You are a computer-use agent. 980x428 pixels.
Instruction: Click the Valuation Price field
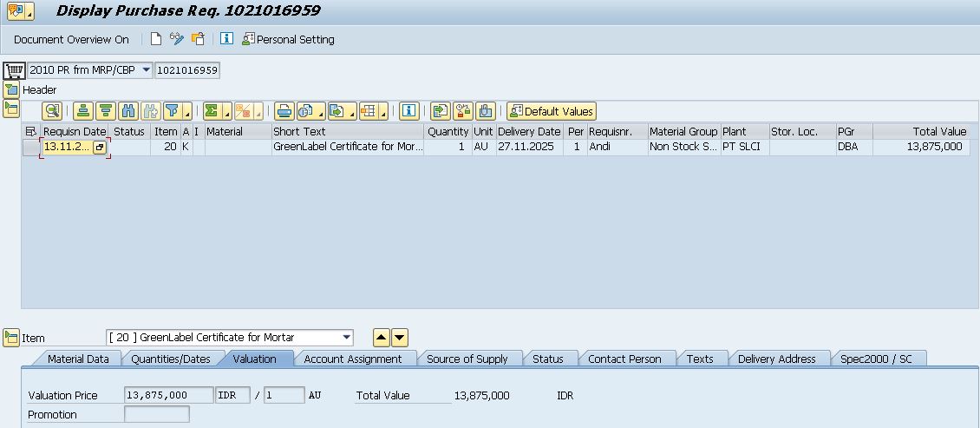(169, 395)
